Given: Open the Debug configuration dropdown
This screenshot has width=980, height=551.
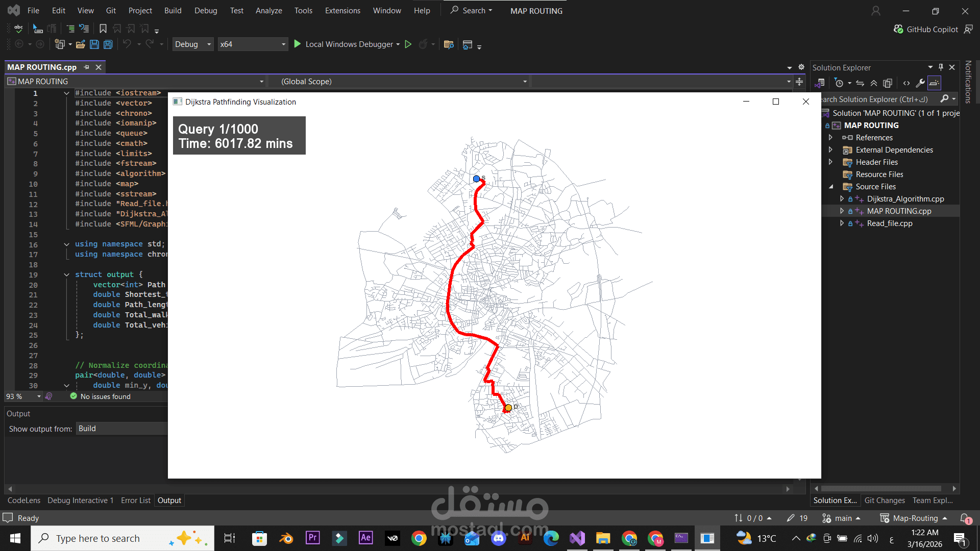Looking at the screenshot, I should pyautogui.click(x=193, y=44).
